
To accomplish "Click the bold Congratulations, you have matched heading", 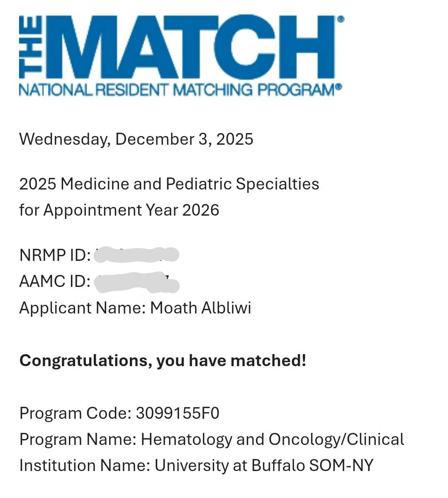I will (163, 360).
